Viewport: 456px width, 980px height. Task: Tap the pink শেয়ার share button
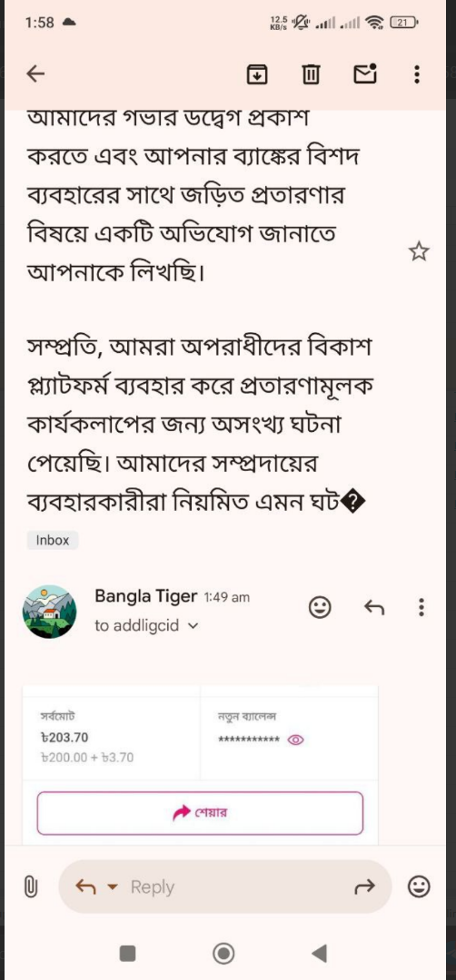200,813
